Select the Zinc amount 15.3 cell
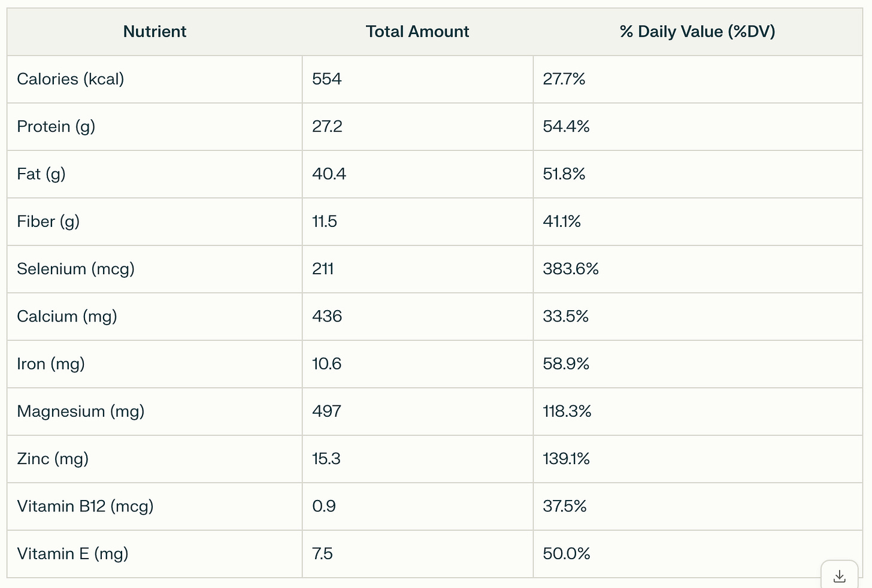 [x=326, y=459]
